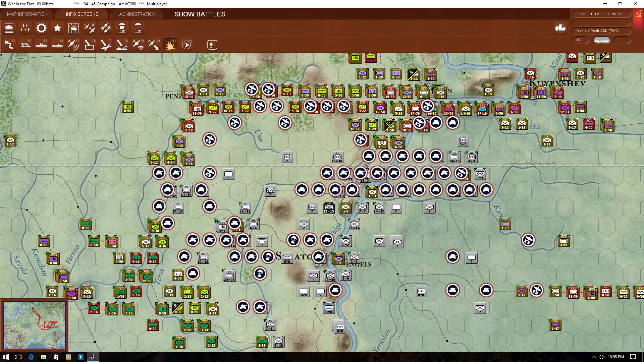The width and height of the screenshot is (644, 362).
Task: Select the 1-47 Soviet unit counter
Action: (x=555, y=325)
